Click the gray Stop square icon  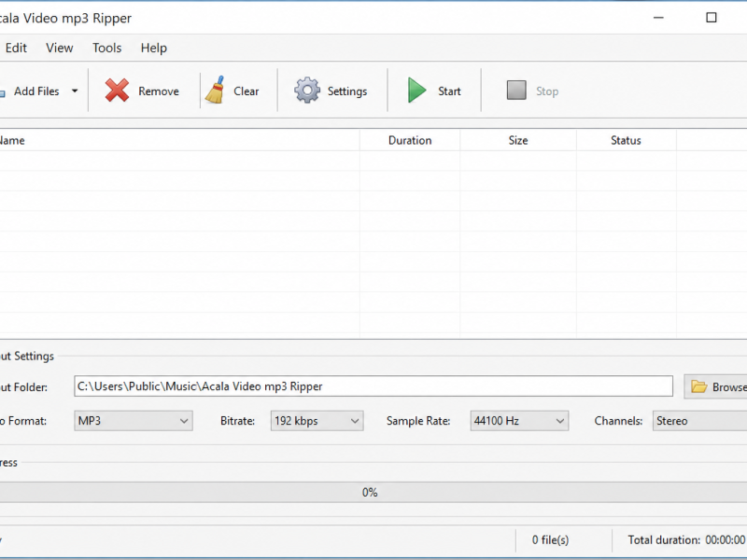(516, 91)
